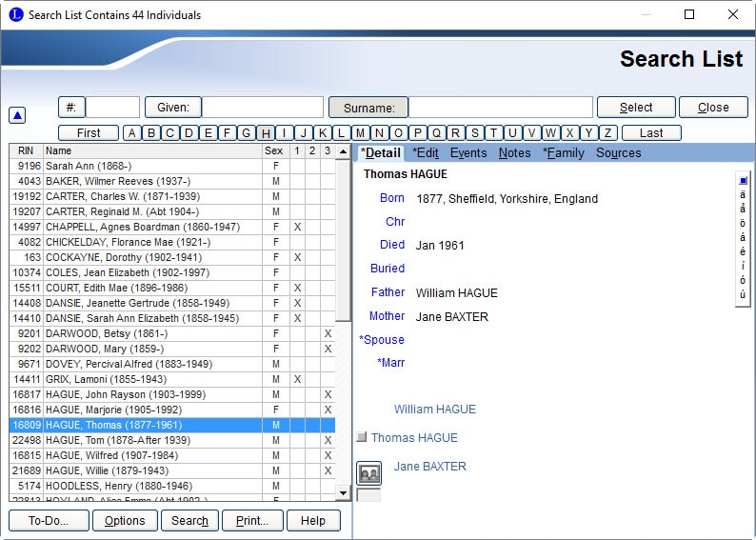Insert the å character from the side bar
The image size is (756, 540).
pos(743,209)
